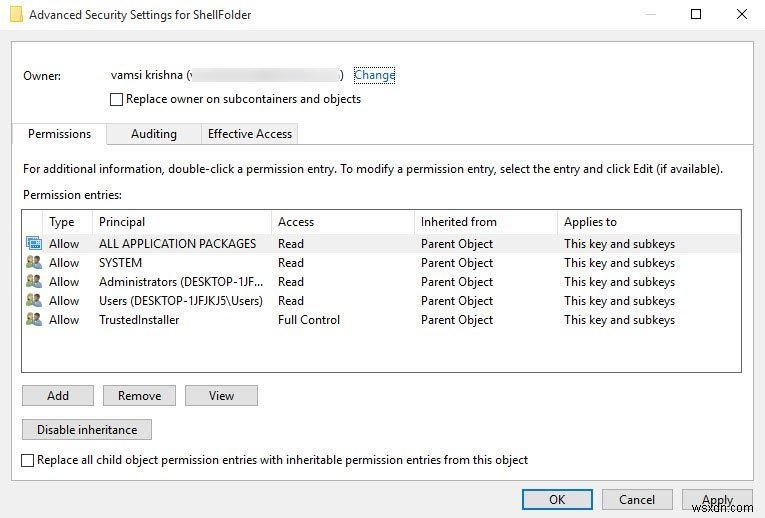Click the Remove button
Image resolution: width=765 pixels, height=518 pixels.
pos(139,396)
